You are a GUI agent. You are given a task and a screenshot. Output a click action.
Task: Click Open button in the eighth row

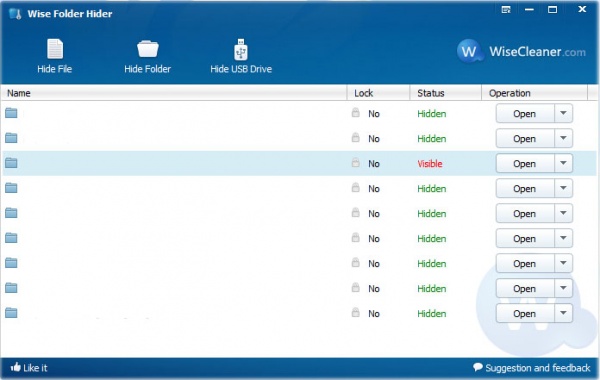coord(525,289)
